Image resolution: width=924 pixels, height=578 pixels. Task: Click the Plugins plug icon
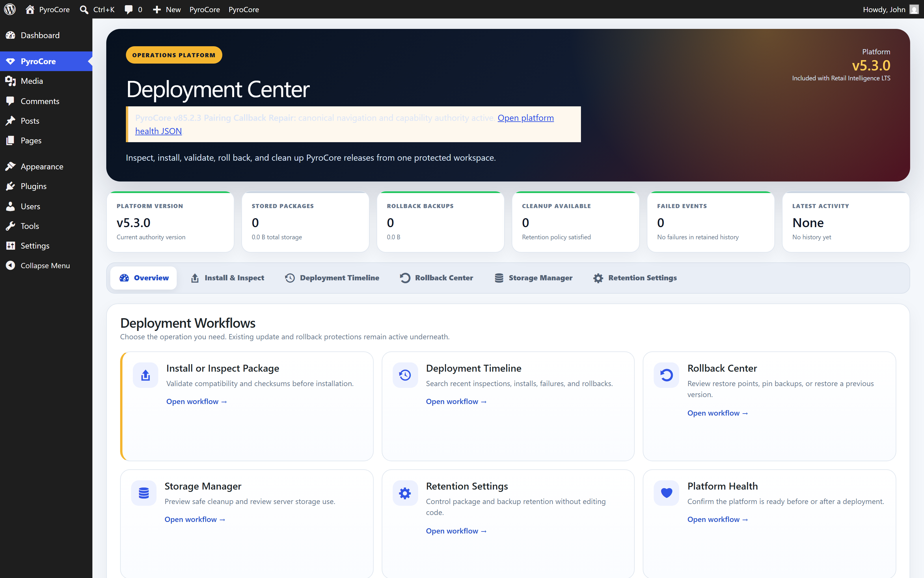(10, 186)
